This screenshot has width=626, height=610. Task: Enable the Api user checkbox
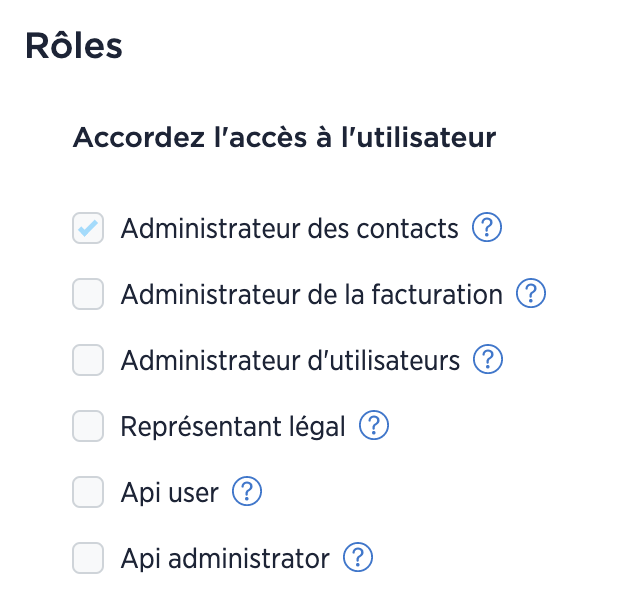[x=88, y=492]
